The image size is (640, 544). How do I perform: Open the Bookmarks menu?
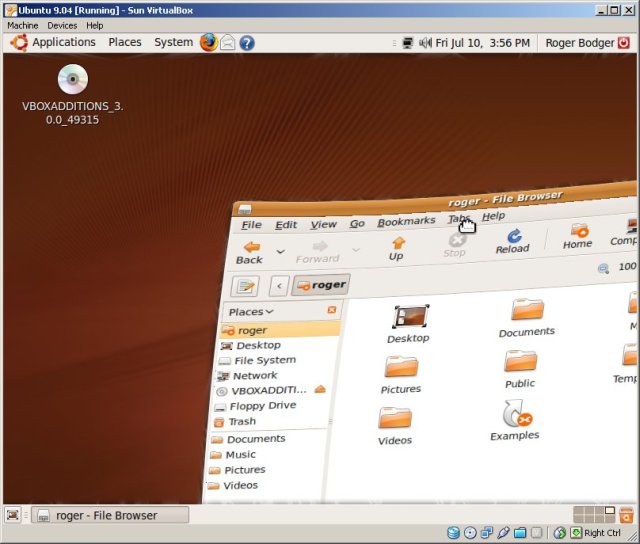click(406, 222)
